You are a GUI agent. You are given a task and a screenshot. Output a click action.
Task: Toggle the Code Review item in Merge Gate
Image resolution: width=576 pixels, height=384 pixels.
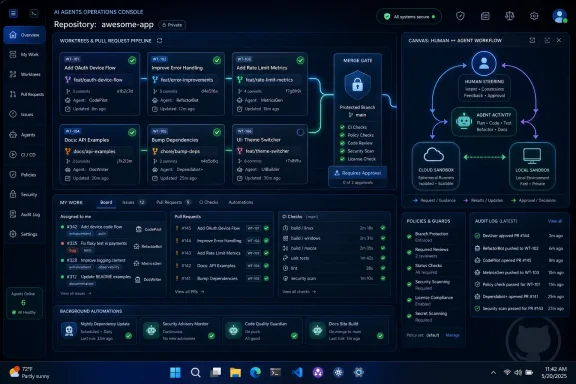tap(356, 143)
